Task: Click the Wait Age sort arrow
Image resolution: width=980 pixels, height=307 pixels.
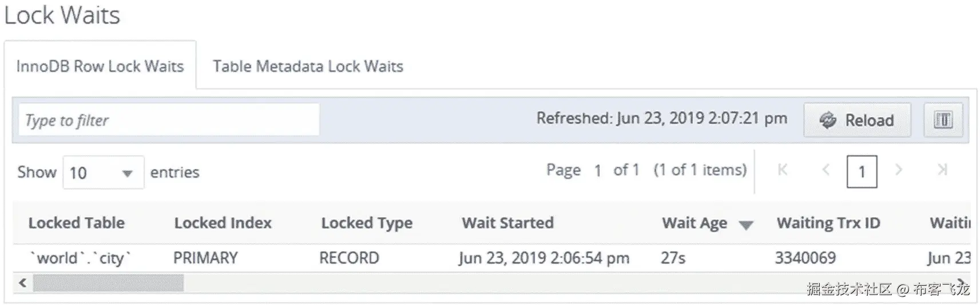Action: [745, 225]
